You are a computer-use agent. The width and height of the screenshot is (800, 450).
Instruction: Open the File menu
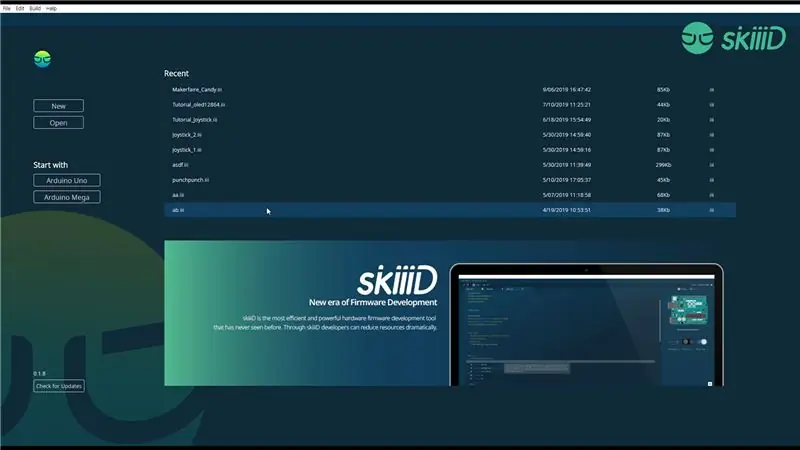point(7,8)
